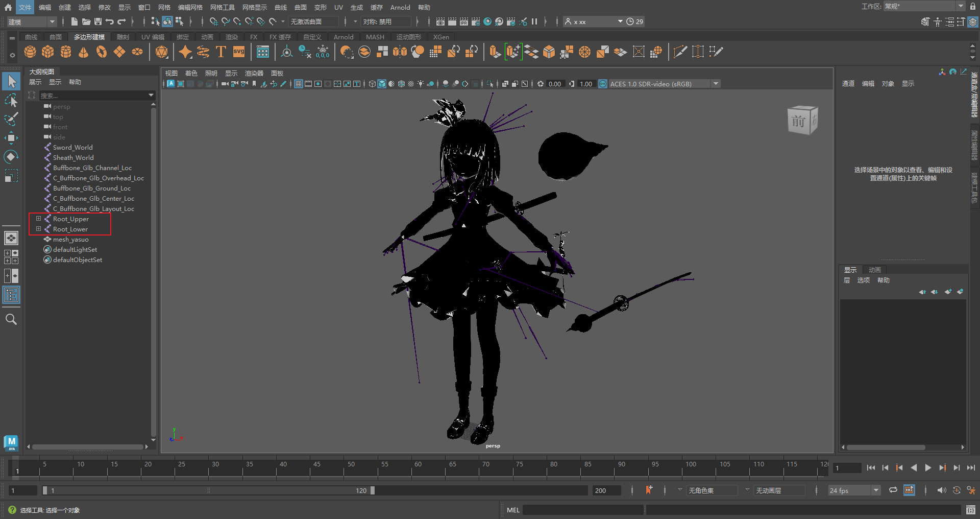Screen dimensions: 980x519
Task: Expand the Root_Lower node in the outliner
Action: [x=38, y=229]
